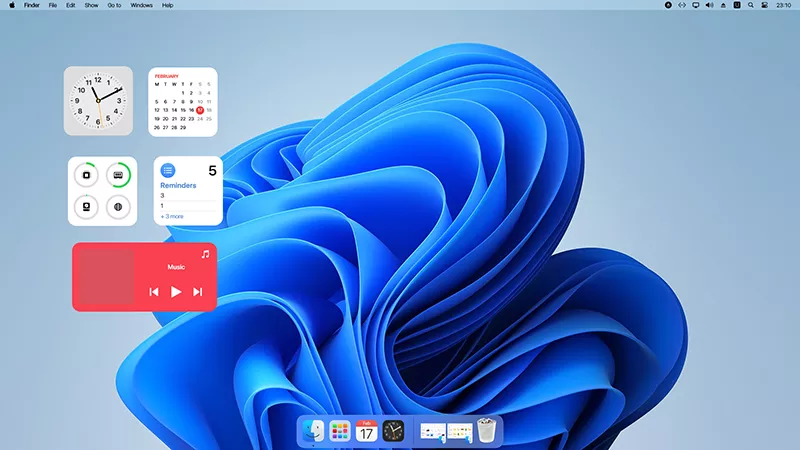Open the first minimized window thumbnail in dock
This screenshot has height=450, width=800.
(x=433, y=433)
